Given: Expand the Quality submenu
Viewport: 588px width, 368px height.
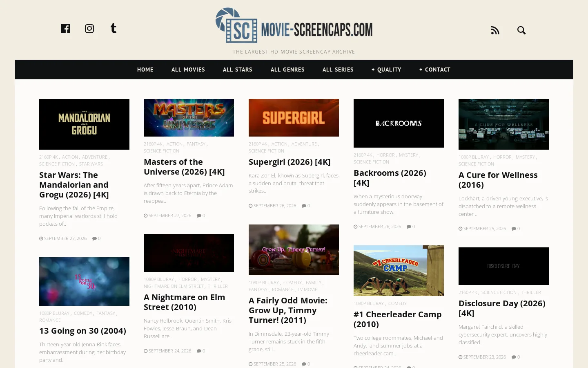Looking at the screenshot, I should (x=386, y=70).
